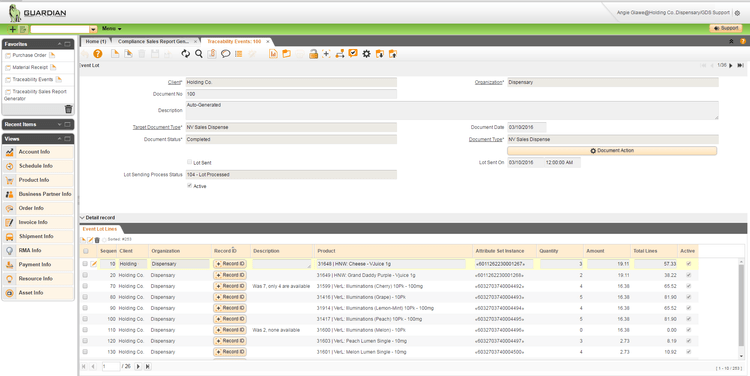
Task: Collapse the Detail record section
Action: click(x=82, y=218)
